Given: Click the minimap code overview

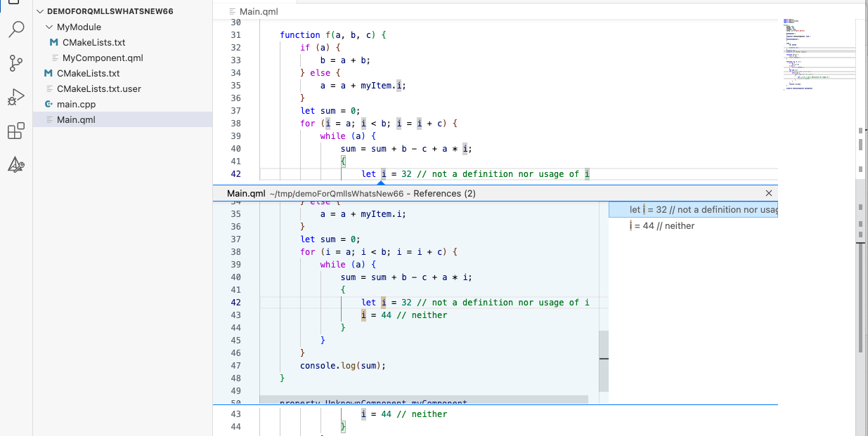Looking at the screenshot, I should (819, 56).
